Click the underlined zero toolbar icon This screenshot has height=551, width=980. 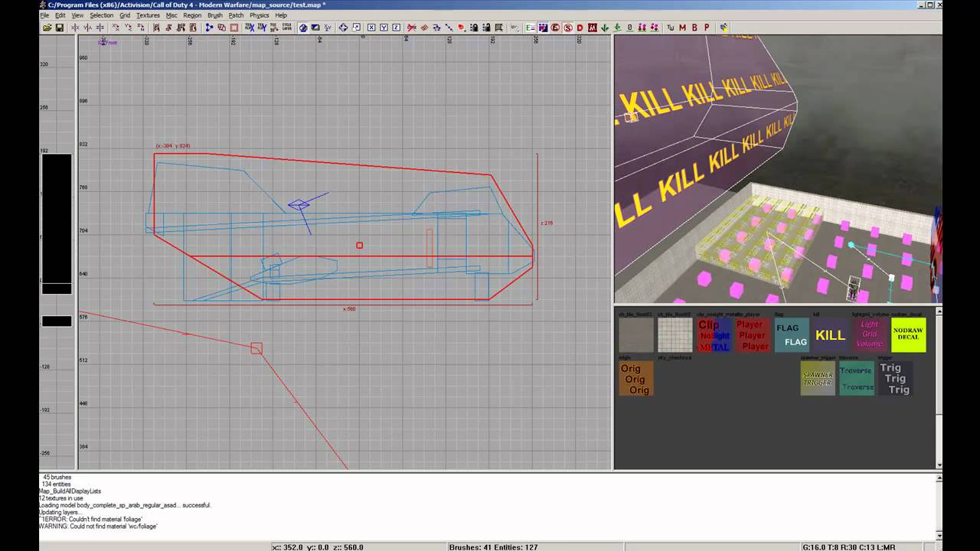[630, 28]
